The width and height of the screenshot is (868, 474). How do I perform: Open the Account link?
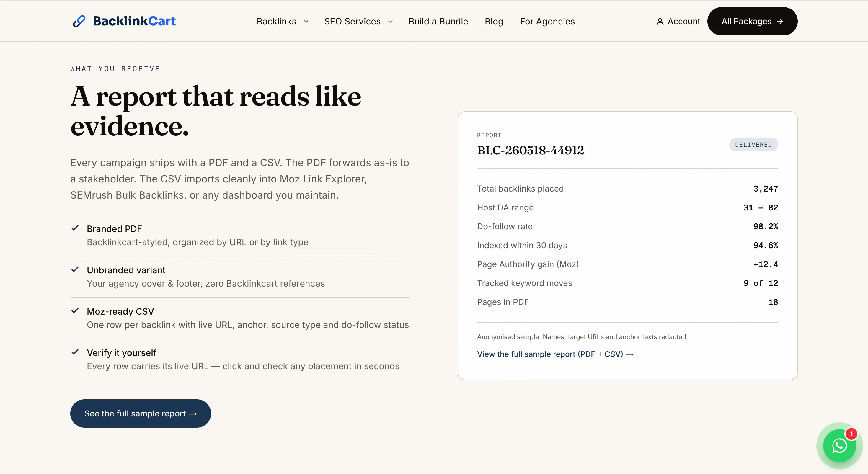click(x=678, y=21)
